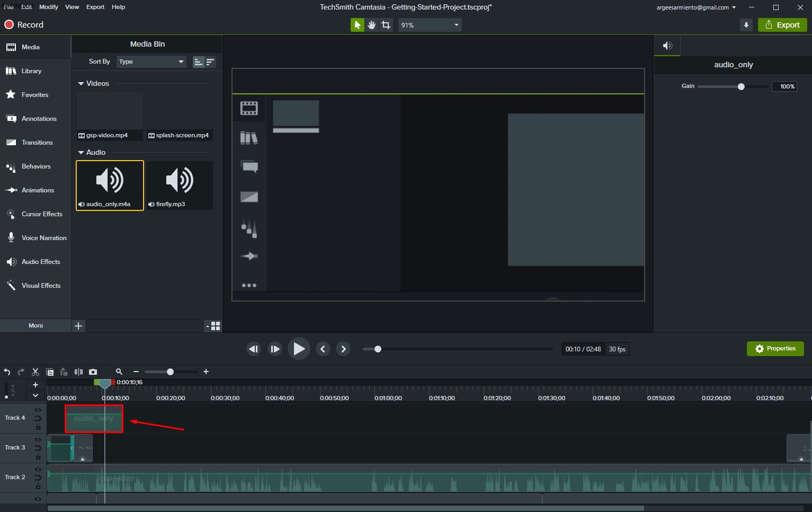Image resolution: width=812 pixels, height=512 pixels.
Task: Open the Cursor Effects tab
Action: pos(35,214)
